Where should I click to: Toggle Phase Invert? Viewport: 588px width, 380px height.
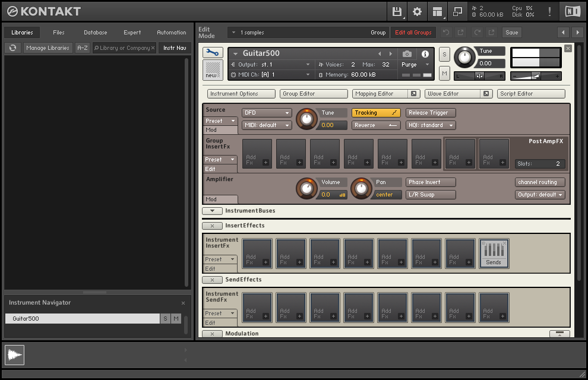[x=431, y=182]
